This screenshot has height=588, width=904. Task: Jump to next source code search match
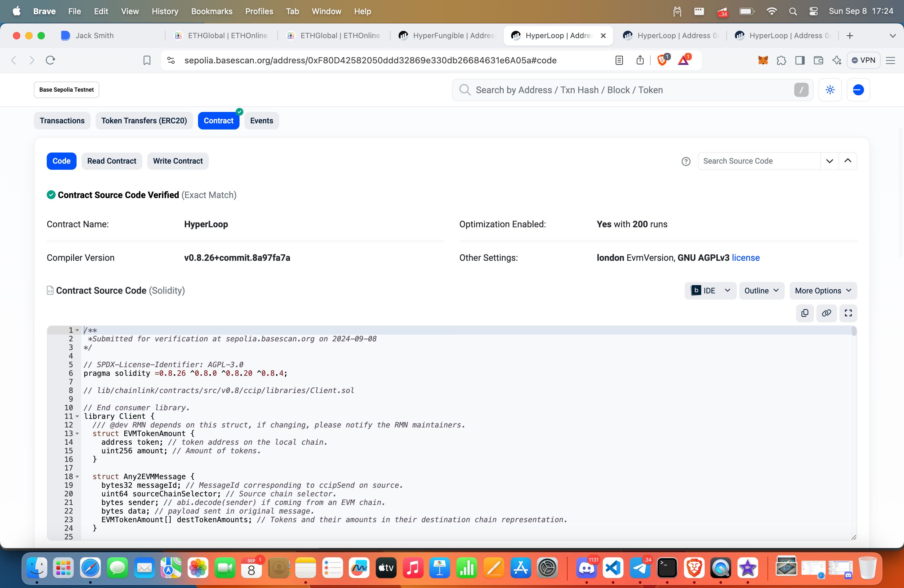coord(830,161)
